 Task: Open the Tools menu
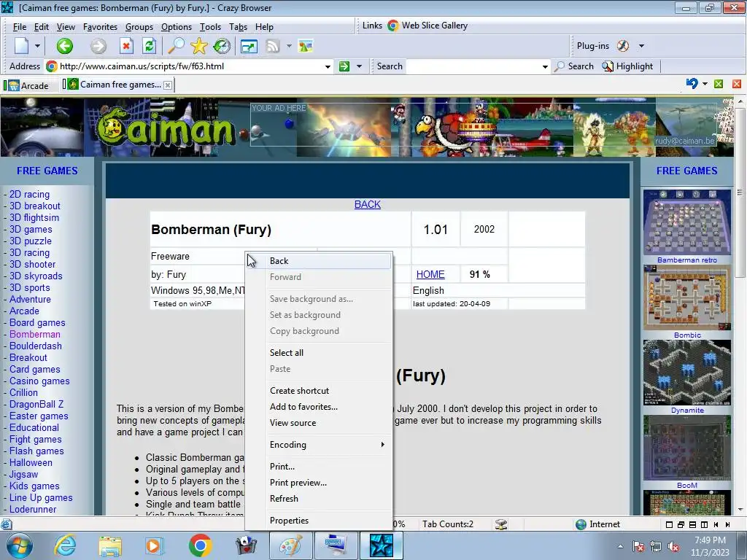click(x=210, y=27)
